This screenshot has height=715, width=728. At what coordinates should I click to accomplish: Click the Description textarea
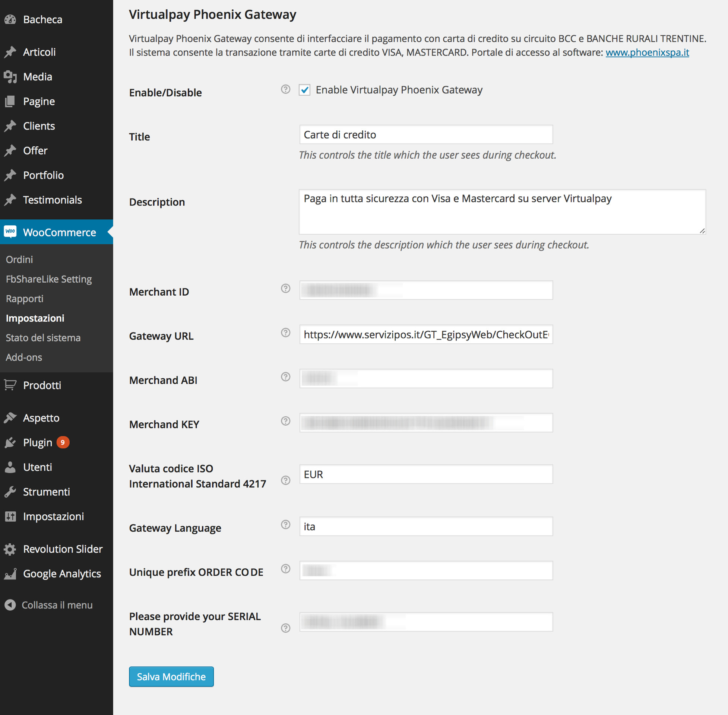coord(502,212)
